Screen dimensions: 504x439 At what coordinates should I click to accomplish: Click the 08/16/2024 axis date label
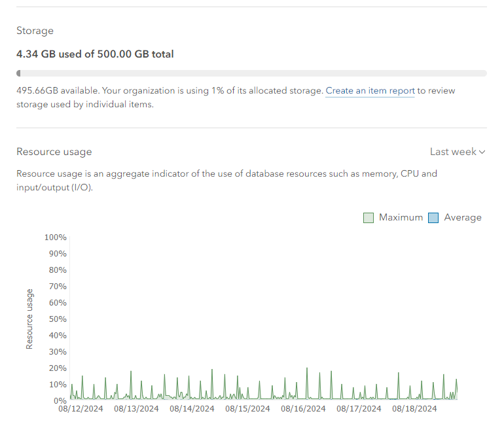pos(303,409)
